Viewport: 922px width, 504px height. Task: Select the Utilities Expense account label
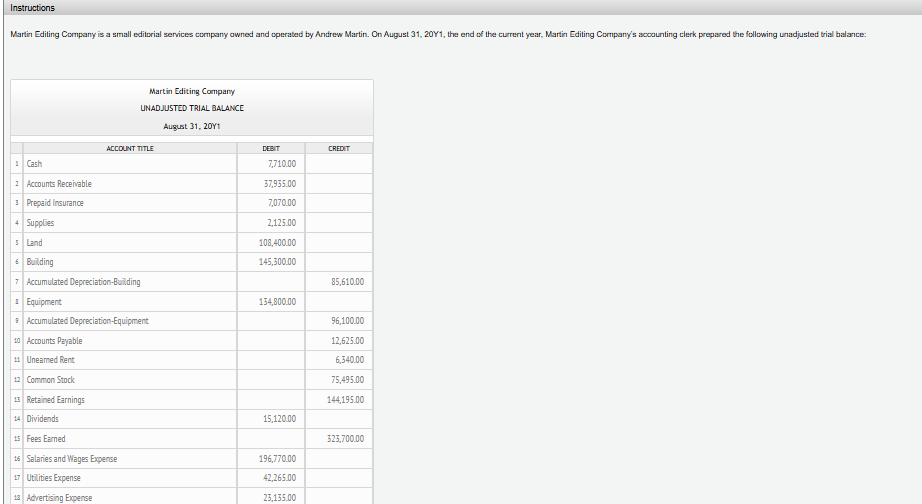(54, 478)
